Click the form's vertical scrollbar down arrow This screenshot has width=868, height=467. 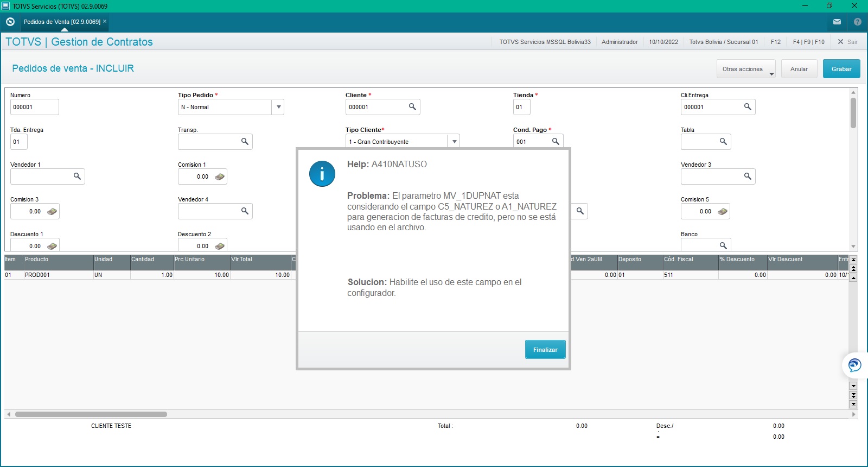(x=853, y=247)
